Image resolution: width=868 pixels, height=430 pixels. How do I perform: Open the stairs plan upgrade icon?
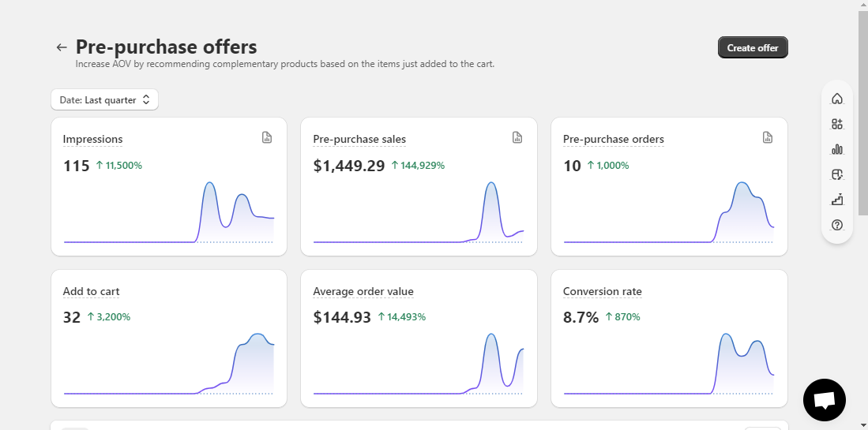click(x=837, y=200)
